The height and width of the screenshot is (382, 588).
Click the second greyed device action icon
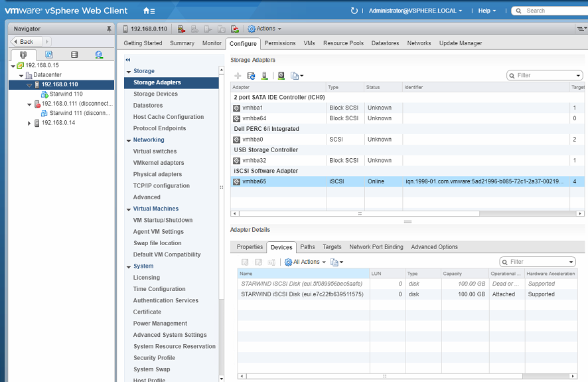tap(258, 262)
